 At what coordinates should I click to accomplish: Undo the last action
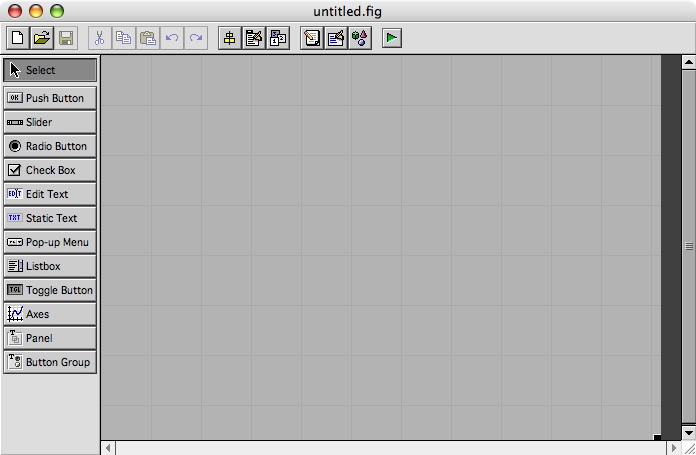point(172,38)
